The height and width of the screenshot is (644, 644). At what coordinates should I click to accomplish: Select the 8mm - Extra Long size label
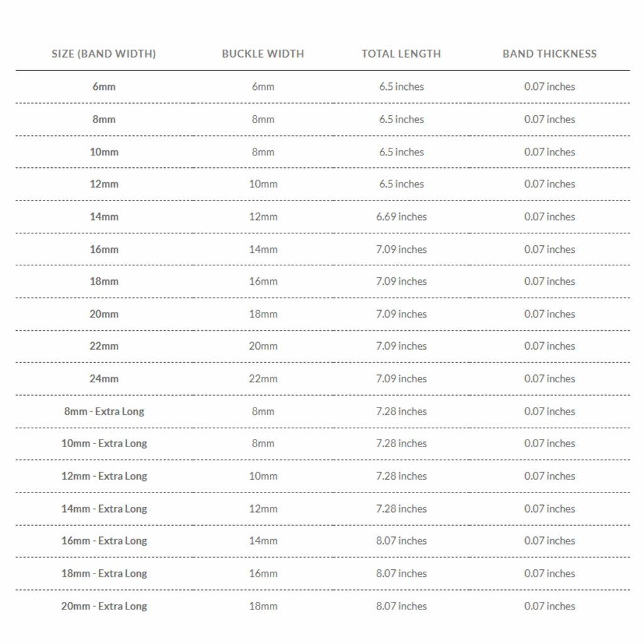(104, 411)
